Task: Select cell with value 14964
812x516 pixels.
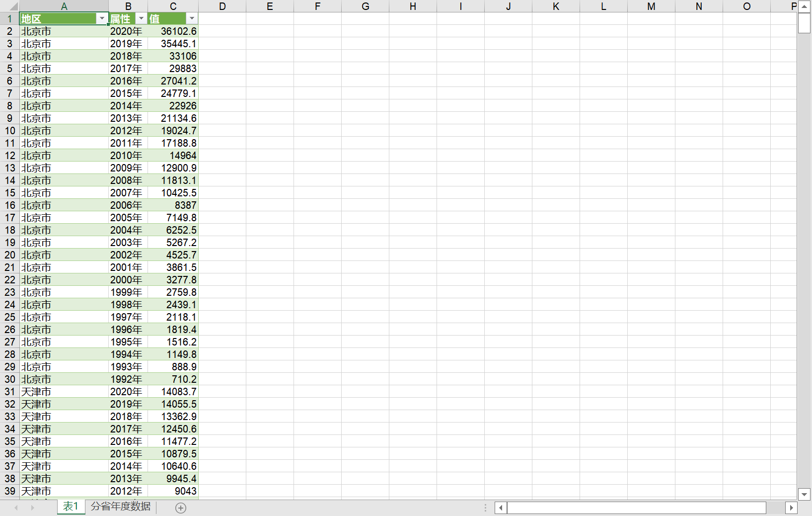Action: [x=173, y=156]
